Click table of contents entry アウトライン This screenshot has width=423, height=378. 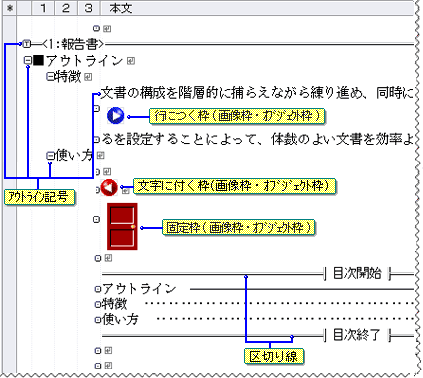(139, 289)
